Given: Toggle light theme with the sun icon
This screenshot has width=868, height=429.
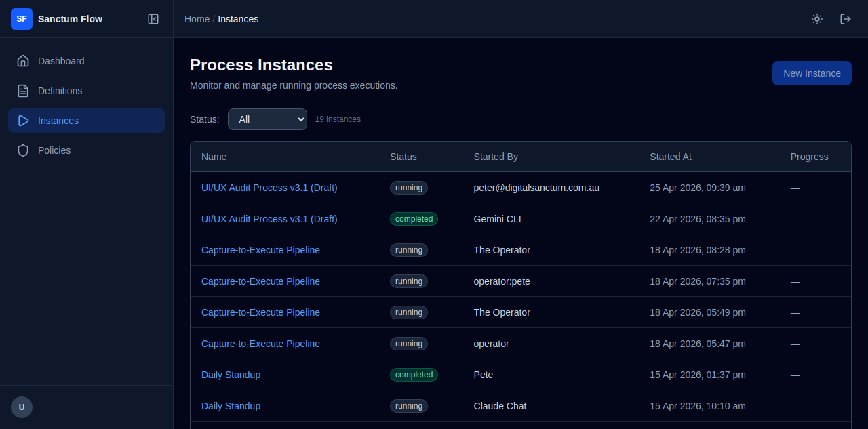Looking at the screenshot, I should click(x=817, y=19).
